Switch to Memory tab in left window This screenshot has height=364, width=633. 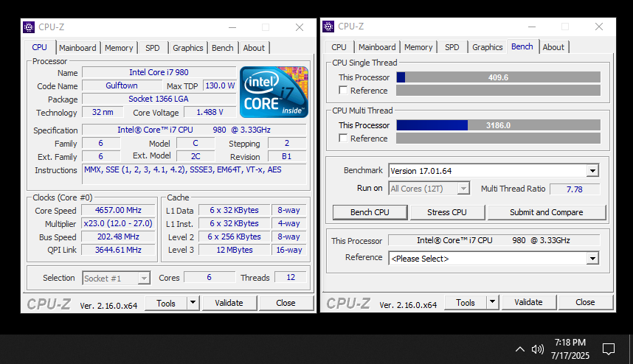[119, 48]
